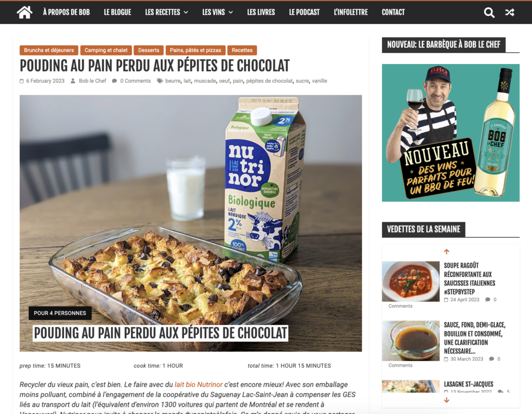Select the Camping et chalet category tag
The width and height of the screenshot is (532, 414).
click(106, 50)
